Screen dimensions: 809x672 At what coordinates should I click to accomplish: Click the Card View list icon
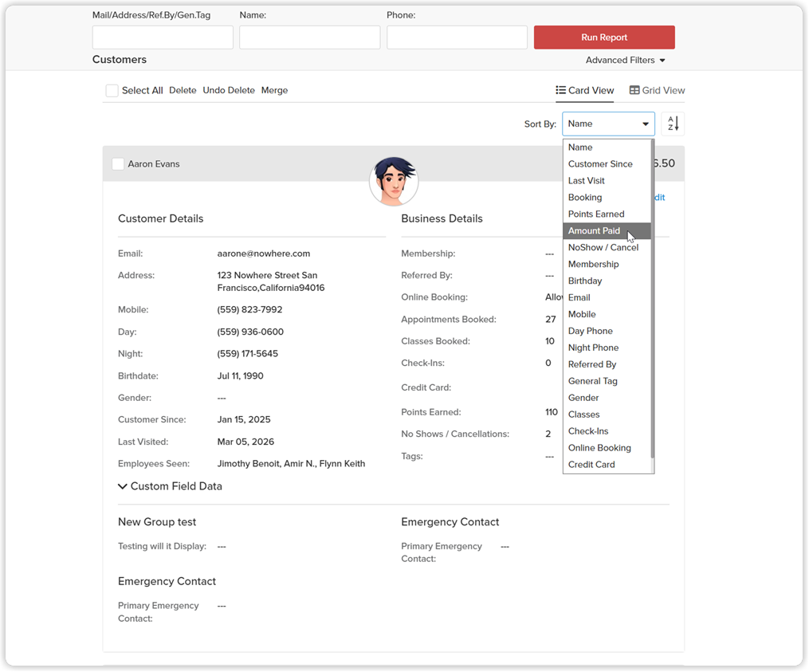(560, 90)
